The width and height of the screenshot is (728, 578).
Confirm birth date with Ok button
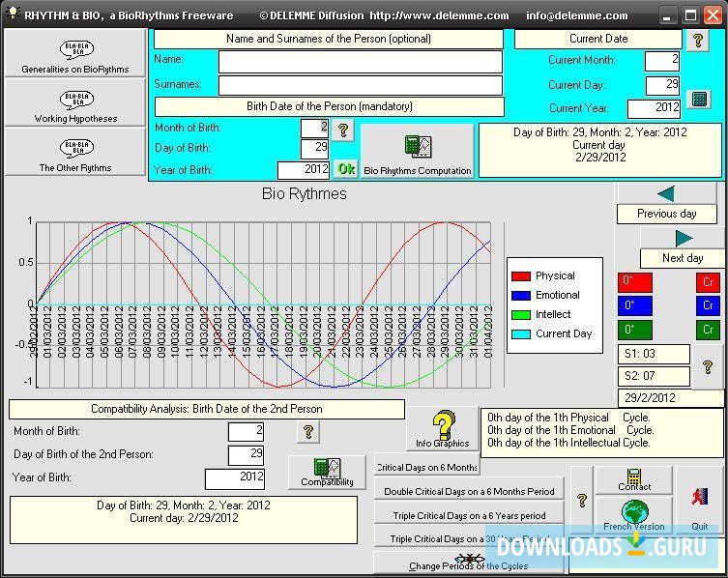tap(345, 169)
